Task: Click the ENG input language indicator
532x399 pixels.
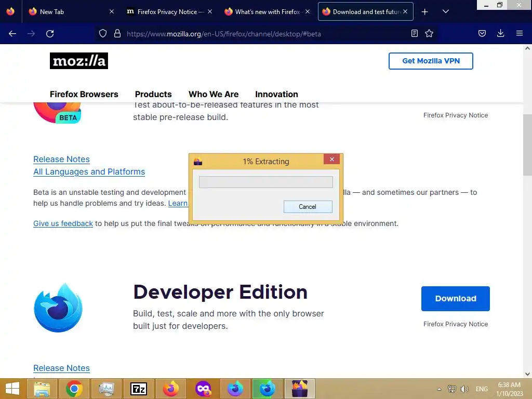Action: tap(482, 389)
